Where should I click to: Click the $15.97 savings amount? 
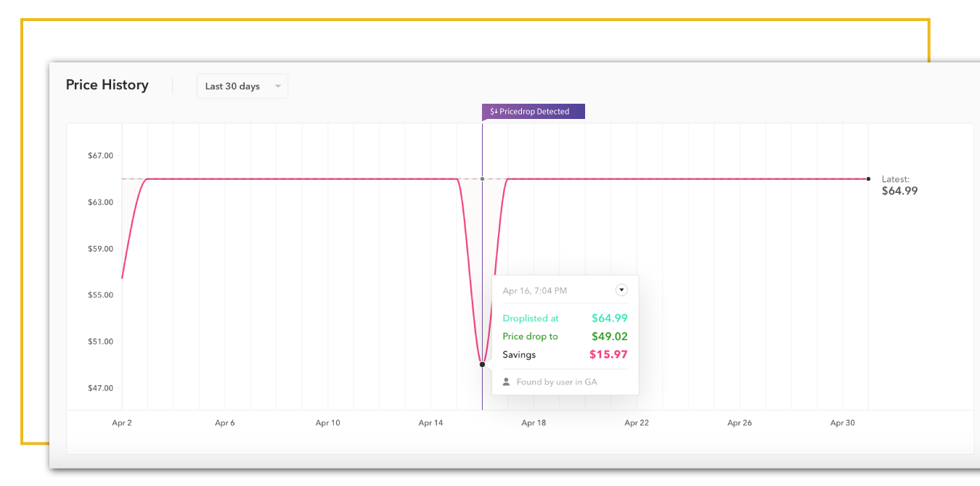pos(608,355)
